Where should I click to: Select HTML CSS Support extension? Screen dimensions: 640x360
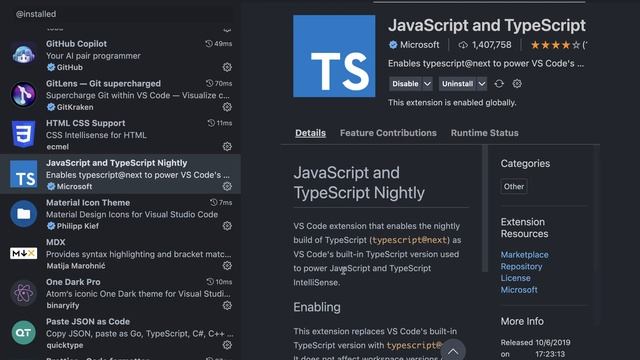[120, 134]
